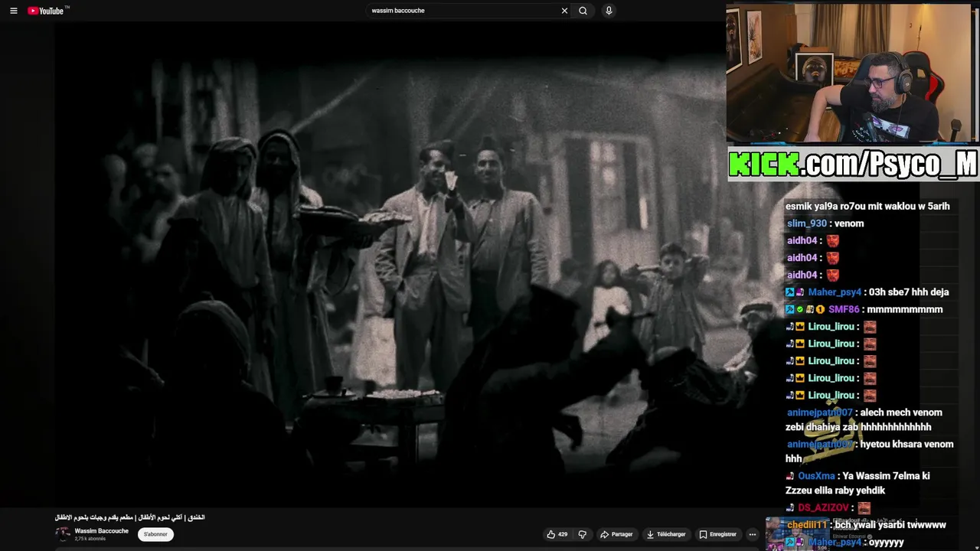Click the streamer webcam overlay
This screenshot has width=980, height=551.
848,73
